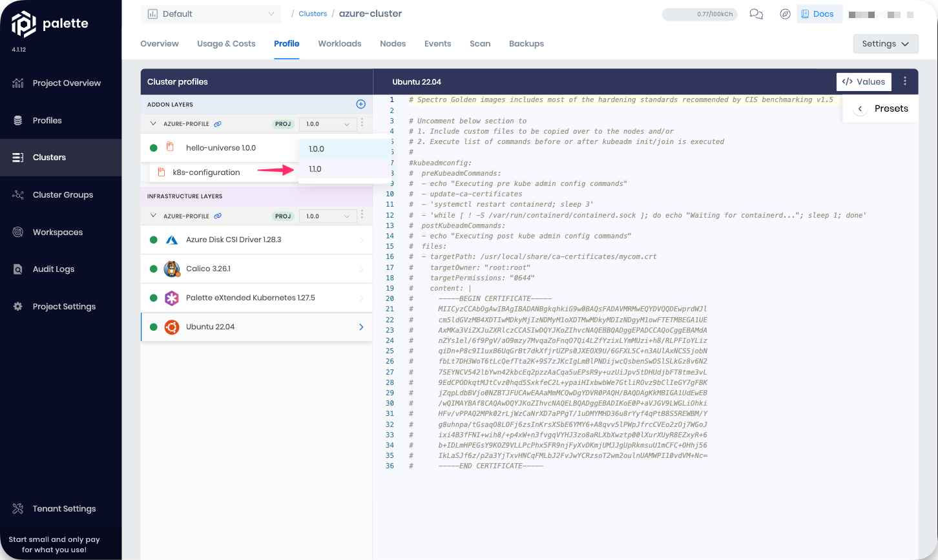
Task: Switch to the Events tab
Action: point(437,44)
